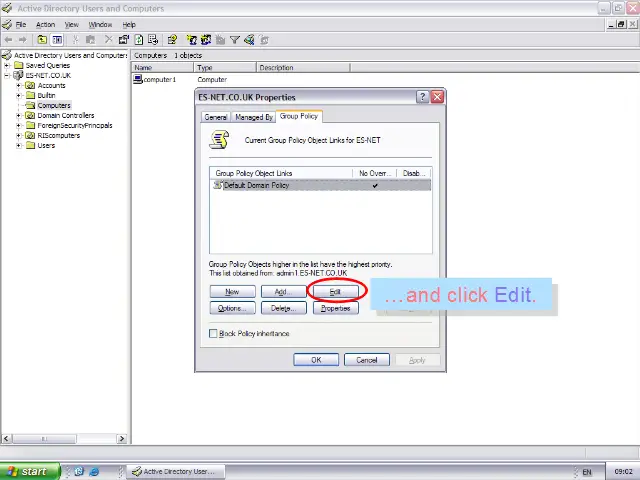Click the New button
Image resolution: width=640 pixels, height=480 pixels.
click(x=232, y=291)
